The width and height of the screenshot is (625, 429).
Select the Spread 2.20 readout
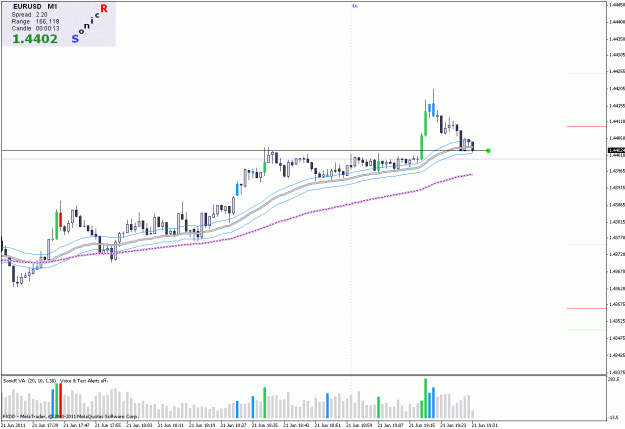(29, 14)
